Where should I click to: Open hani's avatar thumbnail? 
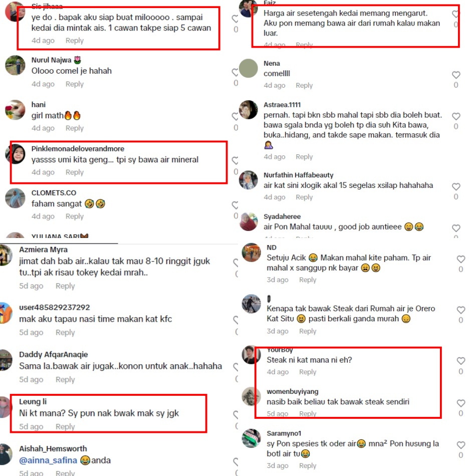coord(15,110)
